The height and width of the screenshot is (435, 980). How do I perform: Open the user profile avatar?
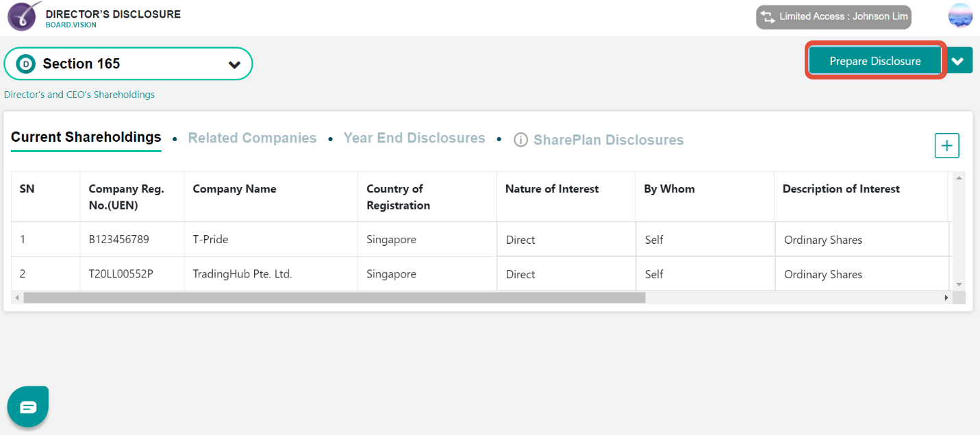[x=960, y=14]
